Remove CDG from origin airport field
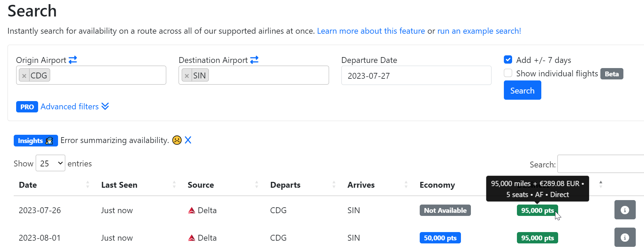Image resolution: width=644 pixels, height=252 pixels. pyautogui.click(x=24, y=76)
